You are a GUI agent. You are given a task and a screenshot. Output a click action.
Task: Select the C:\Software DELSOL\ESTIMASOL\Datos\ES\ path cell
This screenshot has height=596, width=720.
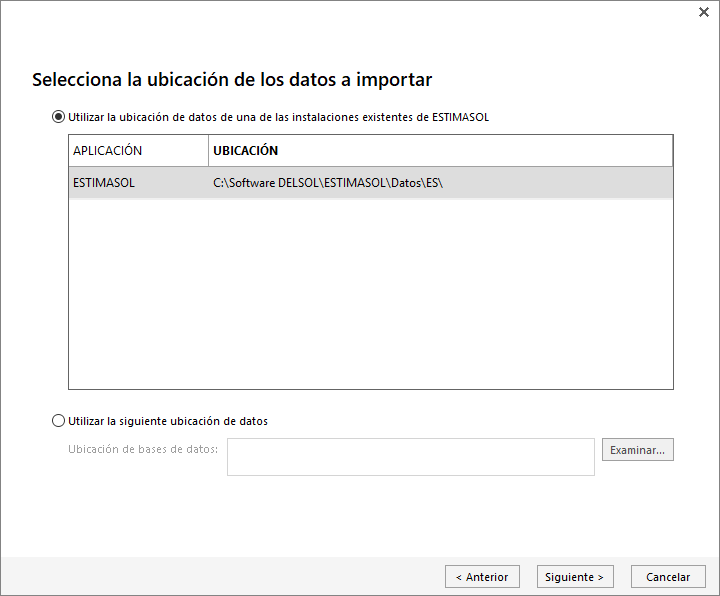coord(440,183)
